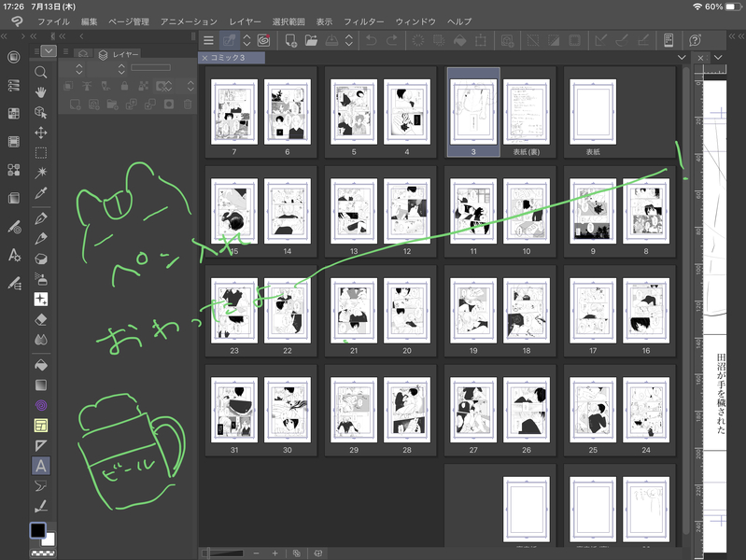Switch to the レイヤー palette tab
Screen dimensions: 746x560
point(119,55)
